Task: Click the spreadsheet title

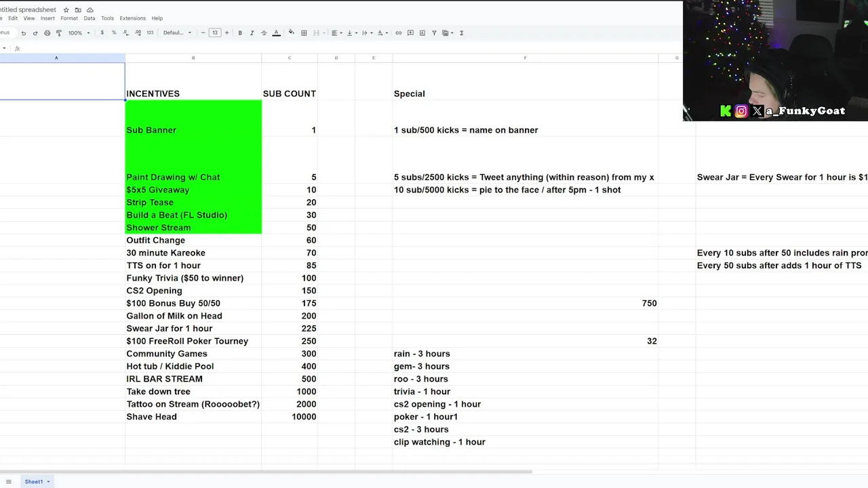Action: pyautogui.click(x=28, y=10)
